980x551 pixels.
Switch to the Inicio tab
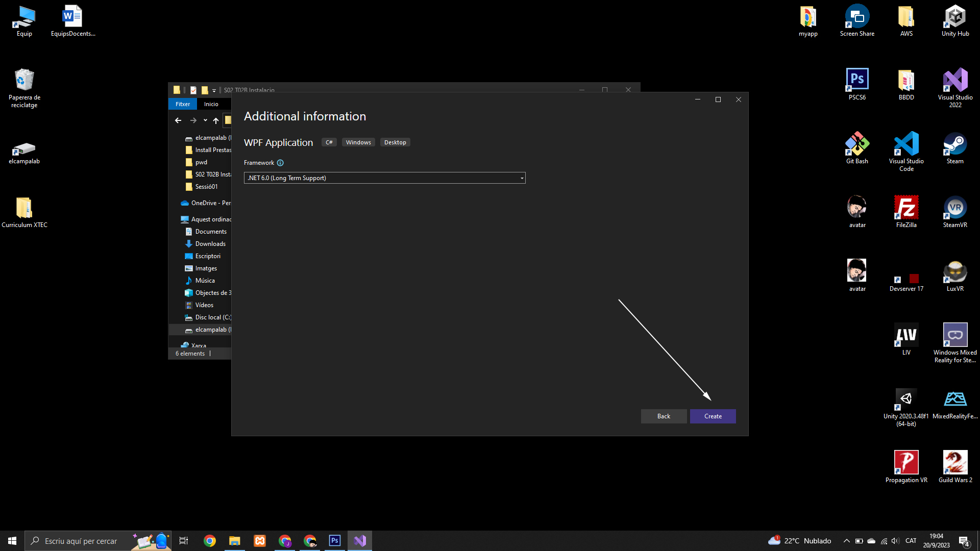211,104
